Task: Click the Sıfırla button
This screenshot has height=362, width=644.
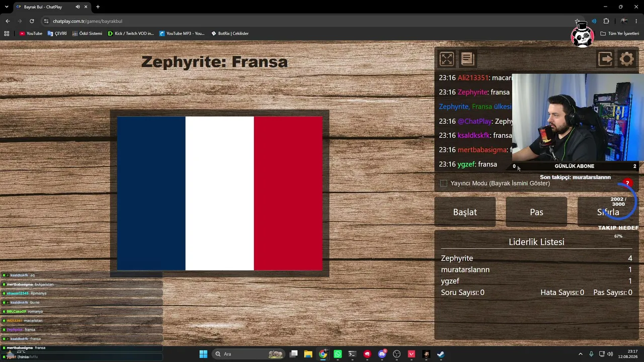Action: tap(608, 212)
